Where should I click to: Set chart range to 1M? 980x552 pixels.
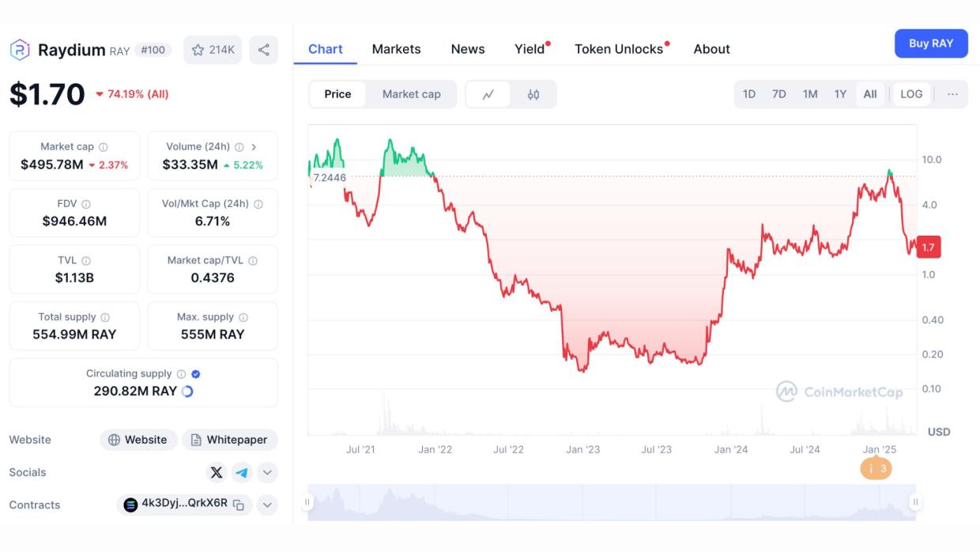tap(810, 94)
